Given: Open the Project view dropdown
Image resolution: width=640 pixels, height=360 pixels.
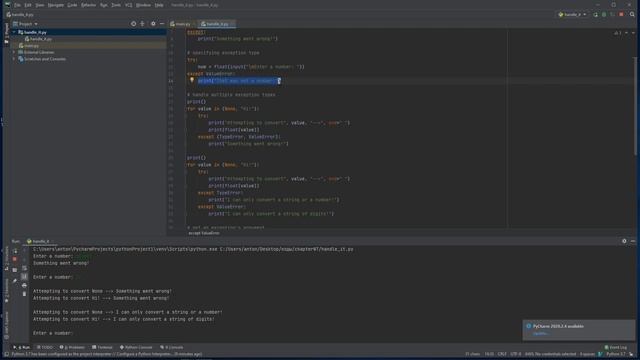Looking at the screenshot, I should 25,24.
